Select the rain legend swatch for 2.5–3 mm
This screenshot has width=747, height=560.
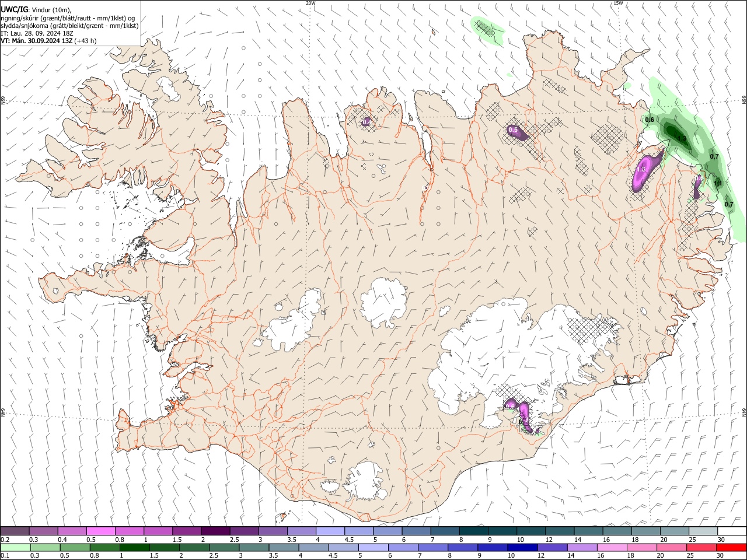point(224,547)
